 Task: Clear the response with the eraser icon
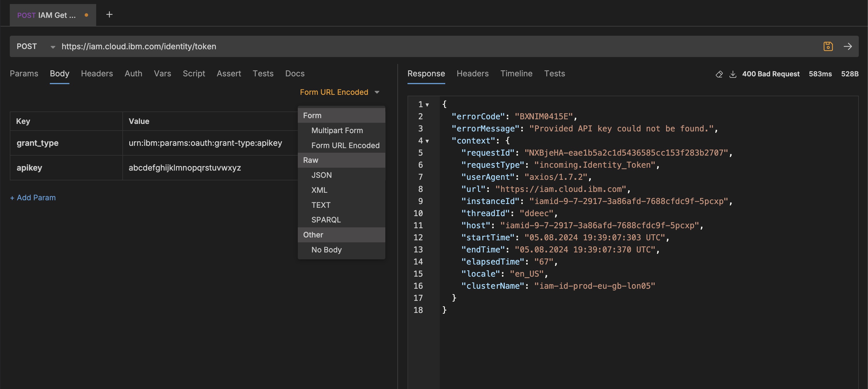719,74
